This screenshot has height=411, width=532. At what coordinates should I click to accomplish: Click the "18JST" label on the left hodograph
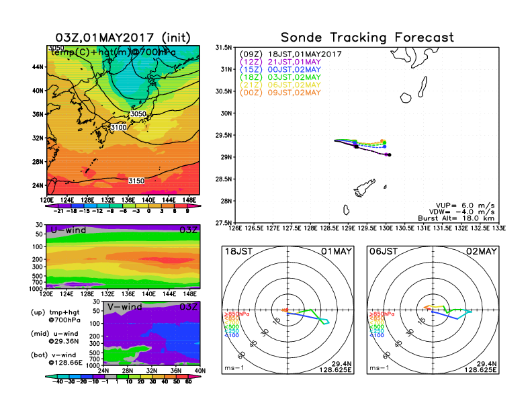pyautogui.click(x=239, y=251)
